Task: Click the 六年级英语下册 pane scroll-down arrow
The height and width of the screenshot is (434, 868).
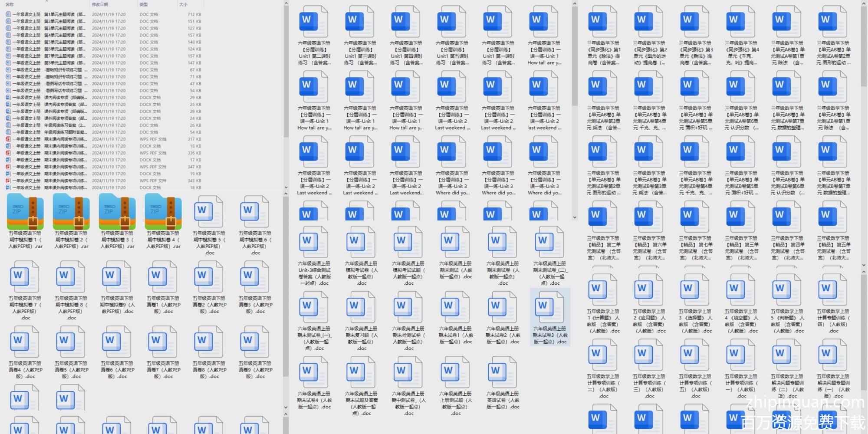Action: [x=575, y=217]
